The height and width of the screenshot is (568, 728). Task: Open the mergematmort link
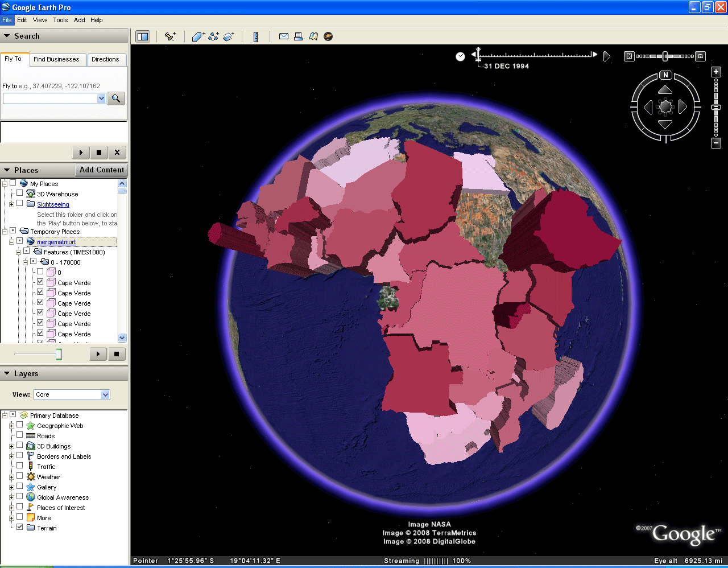click(x=56, y=242)
